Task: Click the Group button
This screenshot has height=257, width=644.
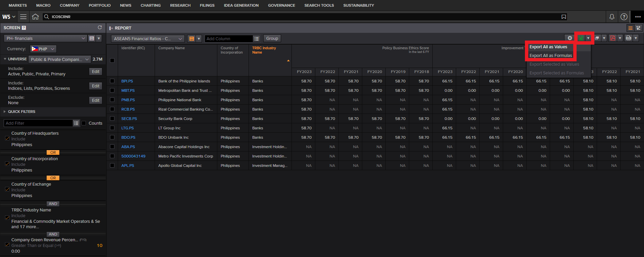Action: [x=272, y=39]
